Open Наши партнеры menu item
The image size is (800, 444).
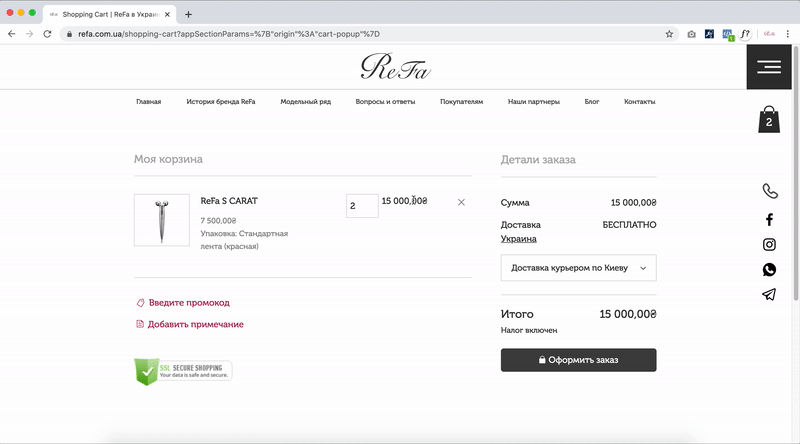tap(534, 102)
